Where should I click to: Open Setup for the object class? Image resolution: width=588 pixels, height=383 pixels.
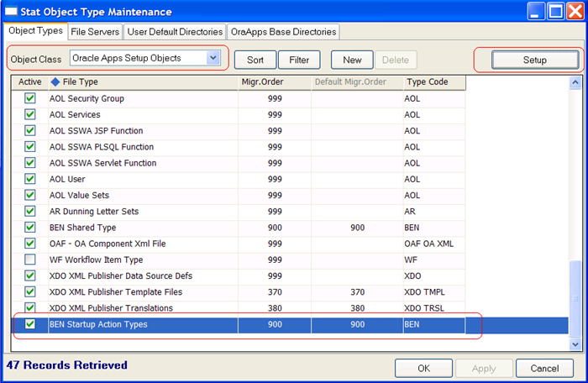(534, 60)
